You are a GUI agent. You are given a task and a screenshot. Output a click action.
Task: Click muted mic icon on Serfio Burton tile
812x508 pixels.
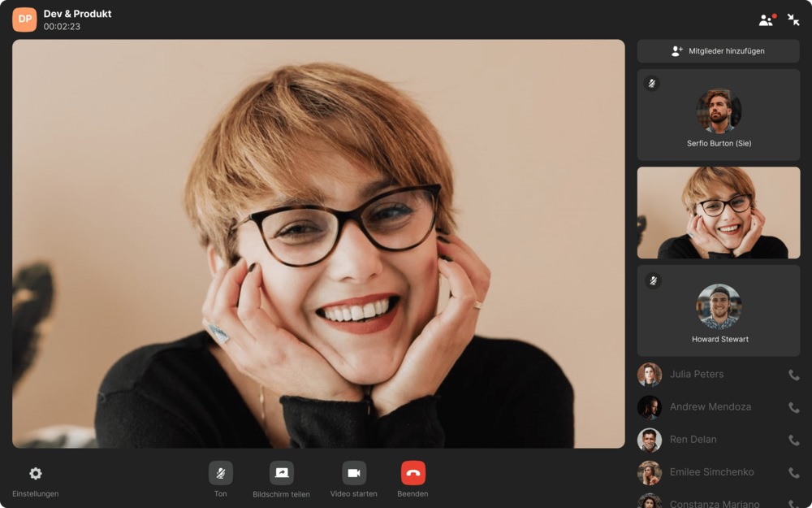651,84
